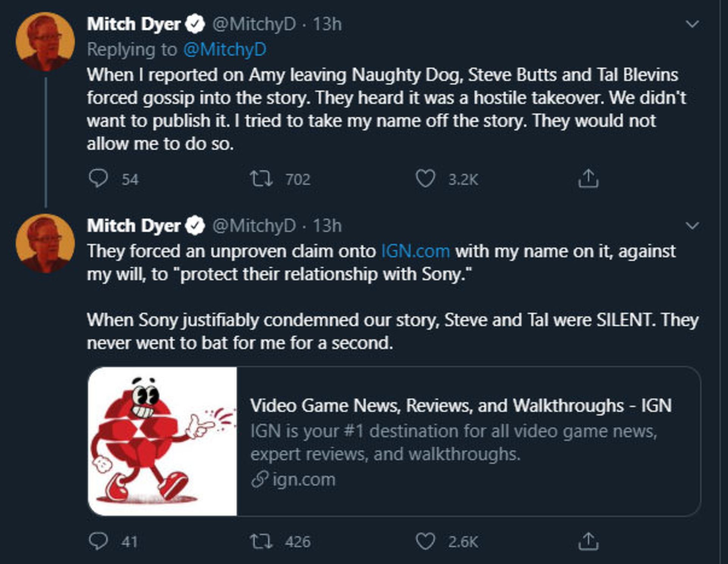Image resolution: width=728 pixels, height=564 pixels.
Task: Click the IGN mascot card thumbnail
Action: pos(162,441)
